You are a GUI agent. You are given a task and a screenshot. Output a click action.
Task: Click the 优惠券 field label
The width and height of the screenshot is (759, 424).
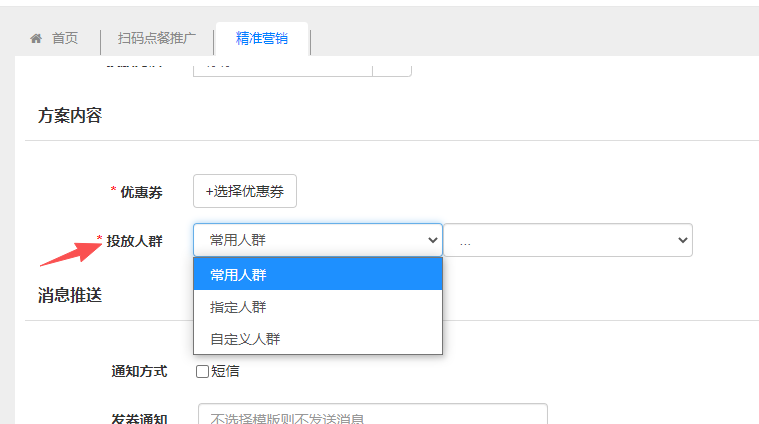point(141,191)
